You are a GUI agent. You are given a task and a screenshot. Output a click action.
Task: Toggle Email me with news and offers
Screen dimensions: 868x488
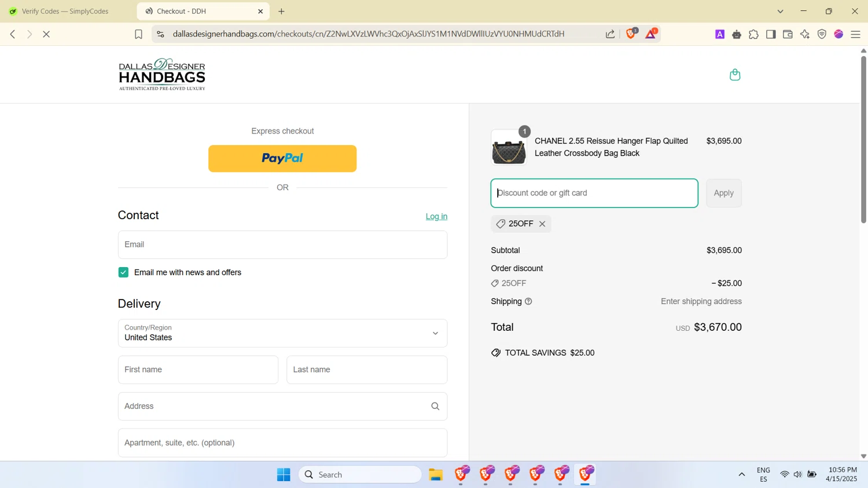123,272
